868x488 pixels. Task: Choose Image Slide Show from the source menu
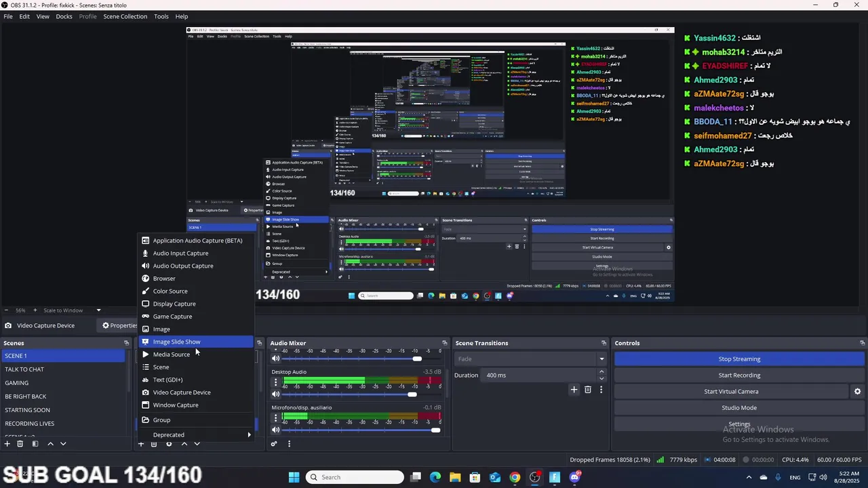tap(196, 342)
